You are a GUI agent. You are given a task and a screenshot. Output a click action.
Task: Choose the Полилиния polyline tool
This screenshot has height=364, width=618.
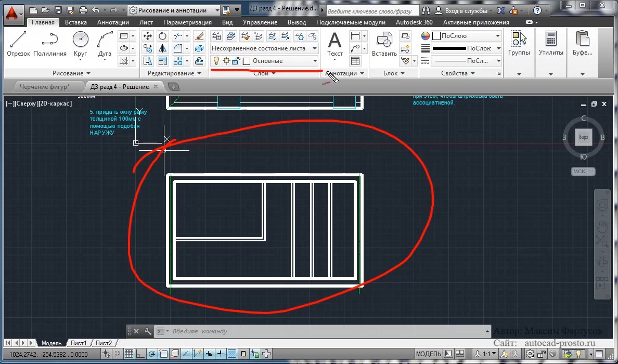coord(50,43)
